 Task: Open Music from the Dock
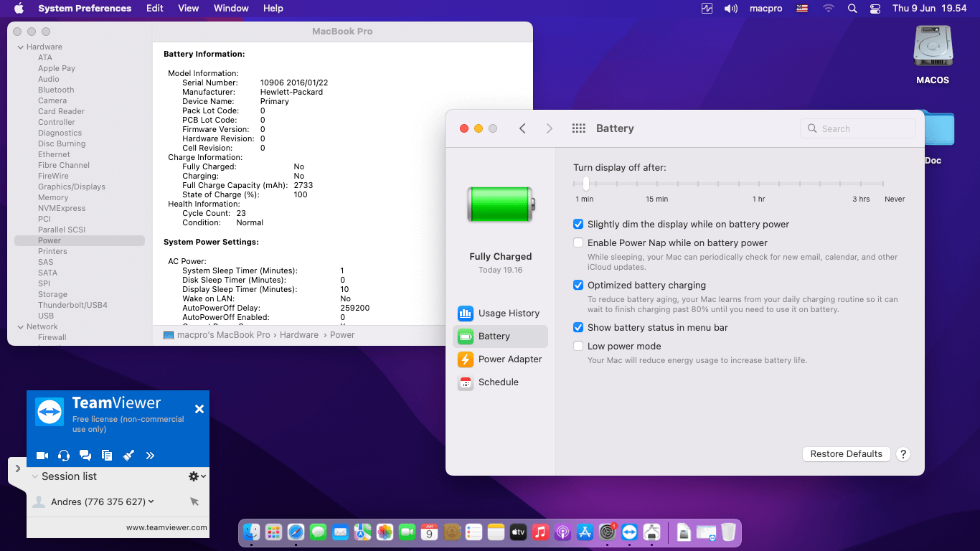click(541, 532)
